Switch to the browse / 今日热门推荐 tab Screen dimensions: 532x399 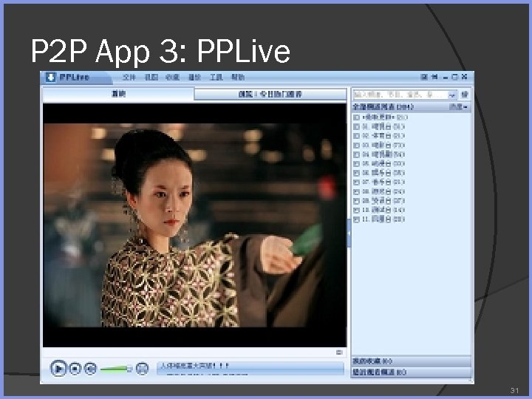270,95
